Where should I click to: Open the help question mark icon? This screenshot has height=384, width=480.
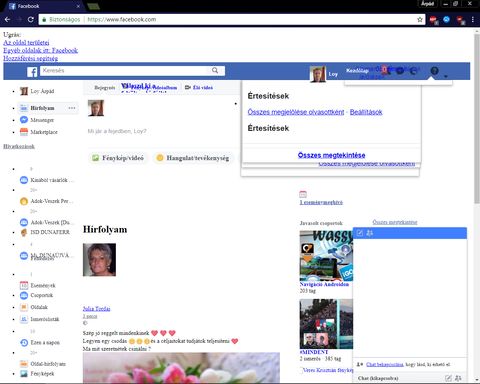click(434, 71)
